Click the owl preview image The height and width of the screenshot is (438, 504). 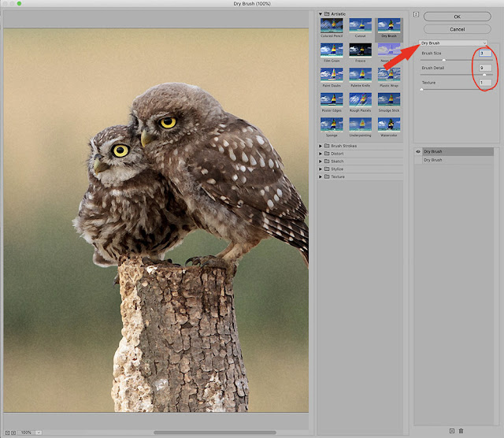(156, 221)
